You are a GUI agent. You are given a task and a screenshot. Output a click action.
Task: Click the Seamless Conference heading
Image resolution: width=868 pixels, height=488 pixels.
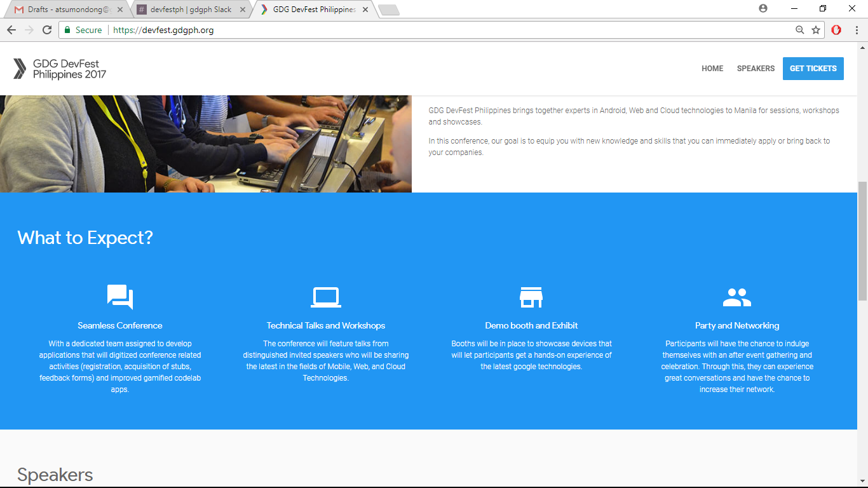(120, 325)
